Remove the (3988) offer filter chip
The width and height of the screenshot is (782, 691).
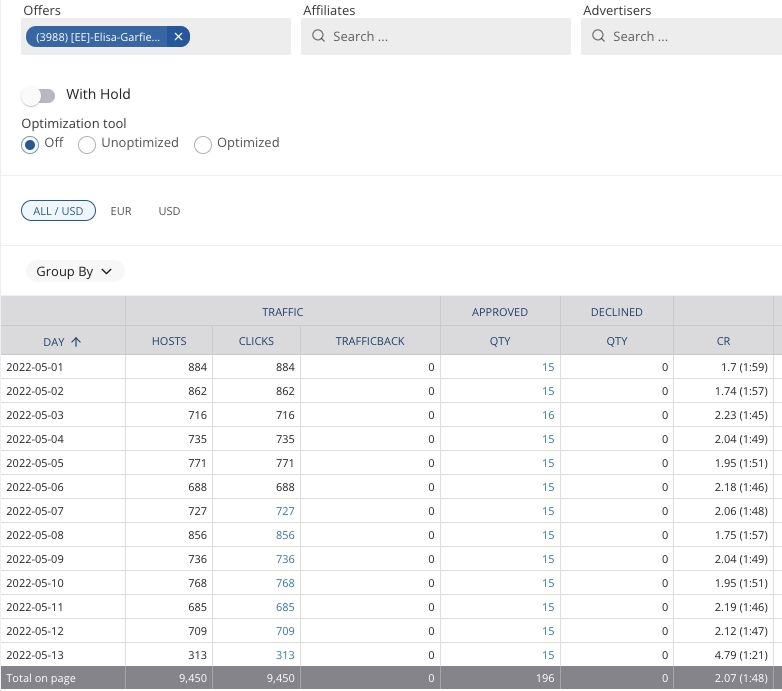pos(178,37)
